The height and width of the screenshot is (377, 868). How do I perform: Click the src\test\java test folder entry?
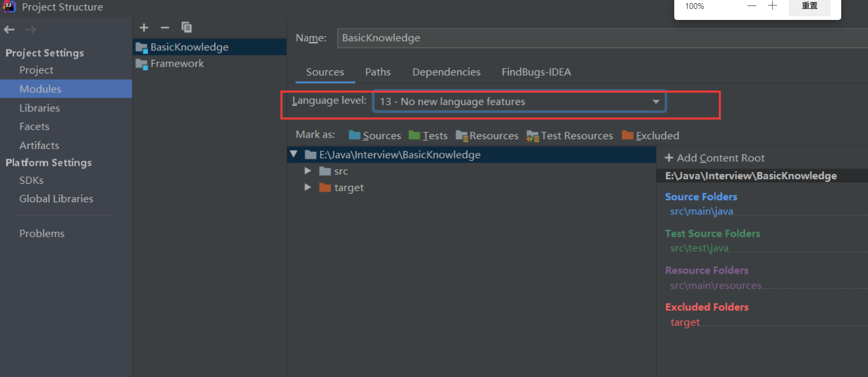point(699,248)
